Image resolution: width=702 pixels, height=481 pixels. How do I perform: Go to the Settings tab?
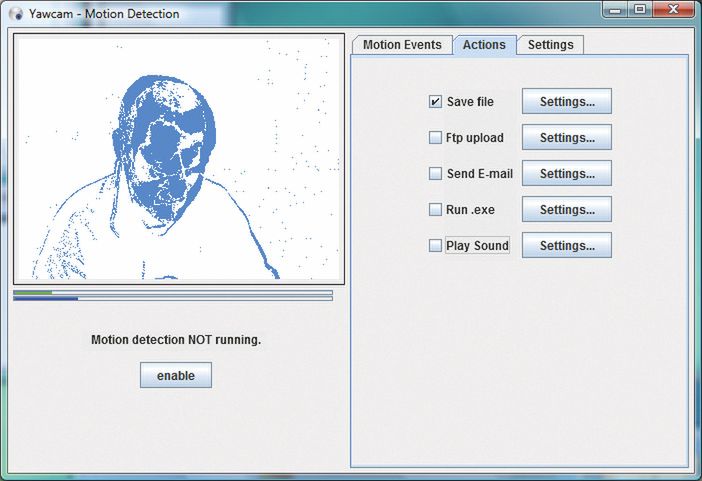coord(551,45)
